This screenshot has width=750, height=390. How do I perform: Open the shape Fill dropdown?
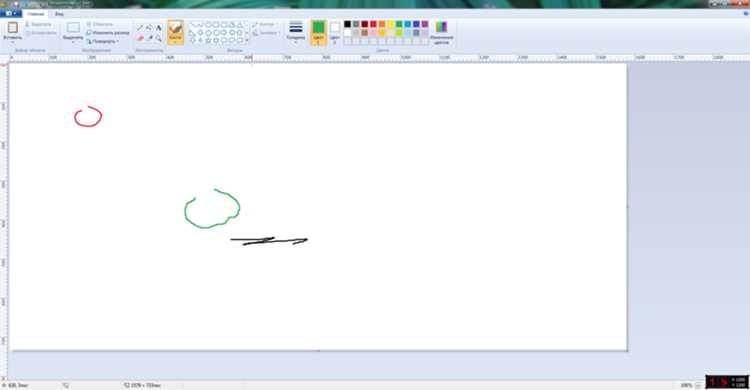265,33
